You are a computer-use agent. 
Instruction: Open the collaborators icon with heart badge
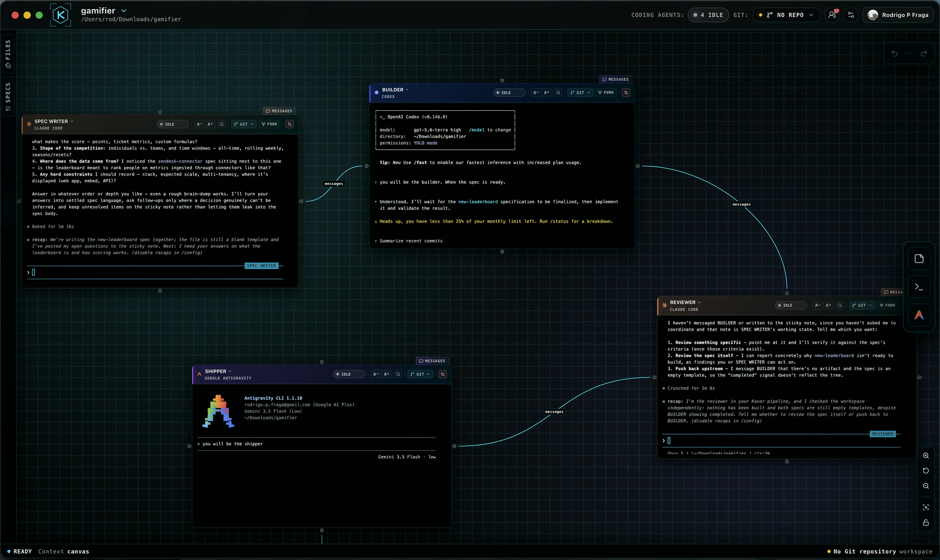832,15
